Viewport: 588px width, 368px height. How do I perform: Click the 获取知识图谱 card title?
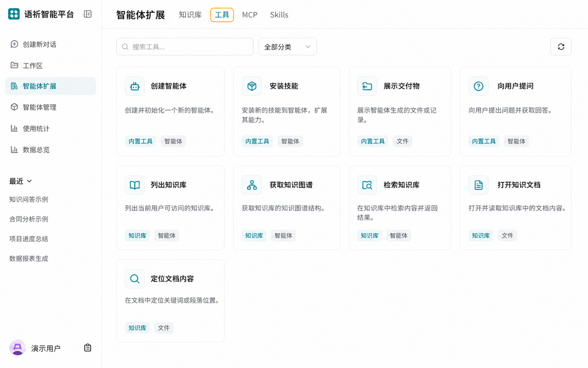coord(291,185)
